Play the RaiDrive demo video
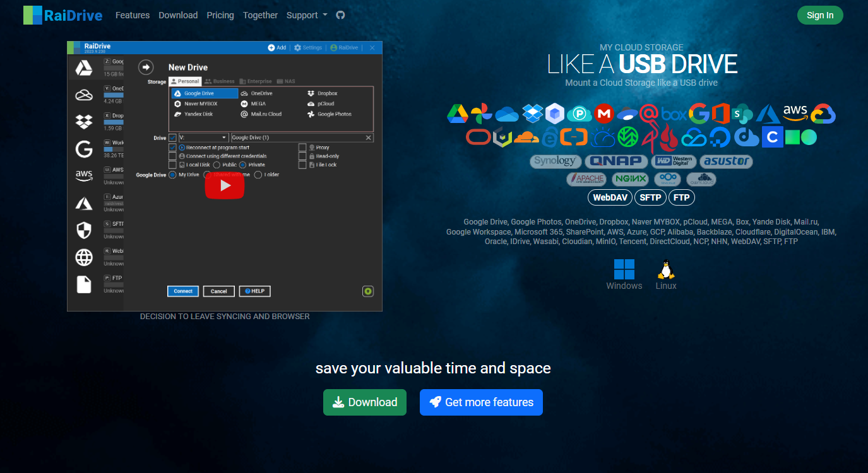868x473 pixels. 224,185
